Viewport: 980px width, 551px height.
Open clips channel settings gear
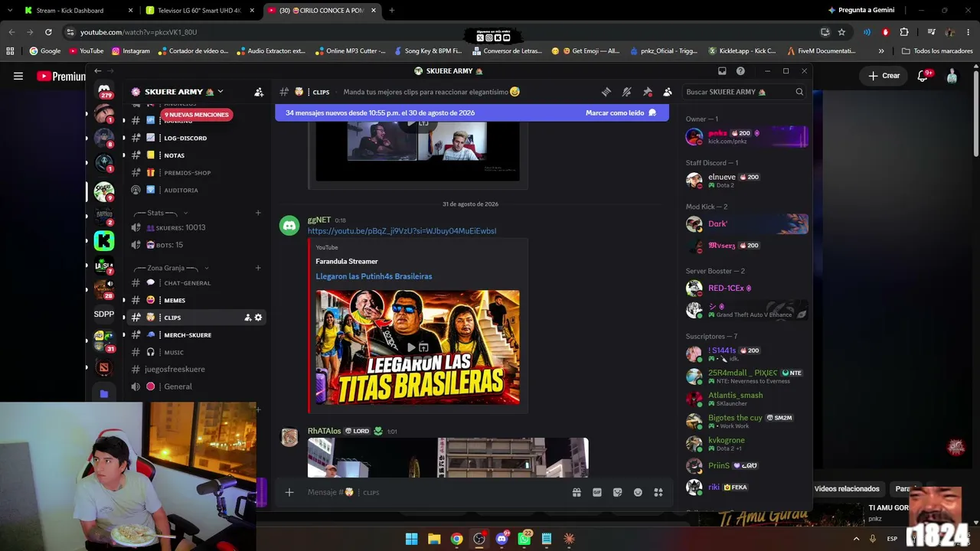point(258,318)
